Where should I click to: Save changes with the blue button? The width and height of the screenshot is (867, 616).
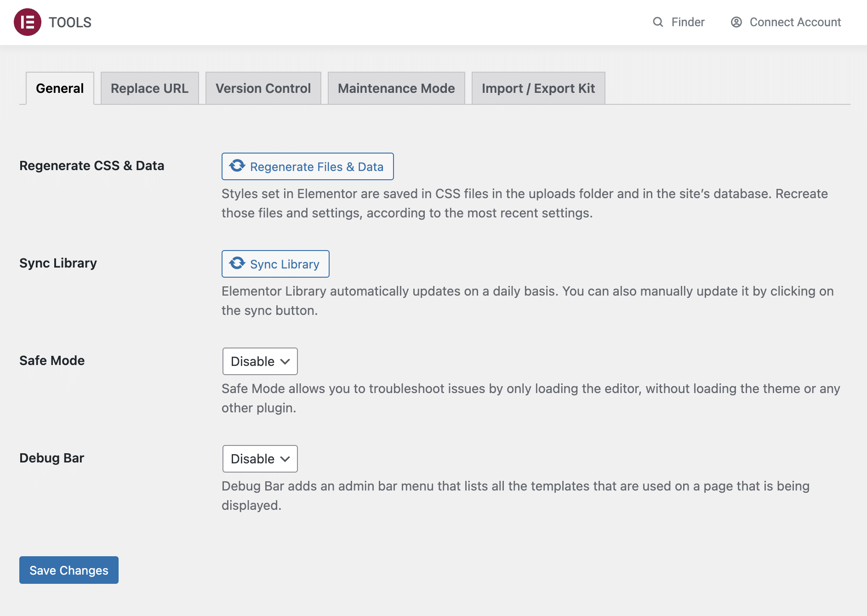(x=68, y=570)
